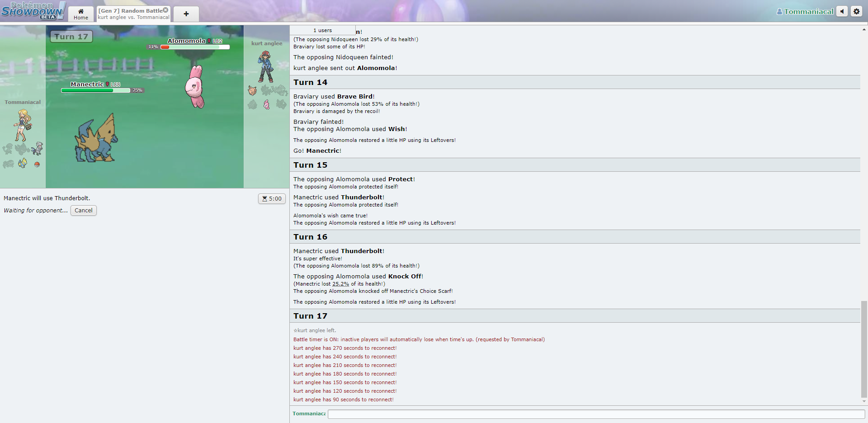The height and width of the screenshot is (423, 868).
Task: Open the Home tab
Action: point(81,14)
